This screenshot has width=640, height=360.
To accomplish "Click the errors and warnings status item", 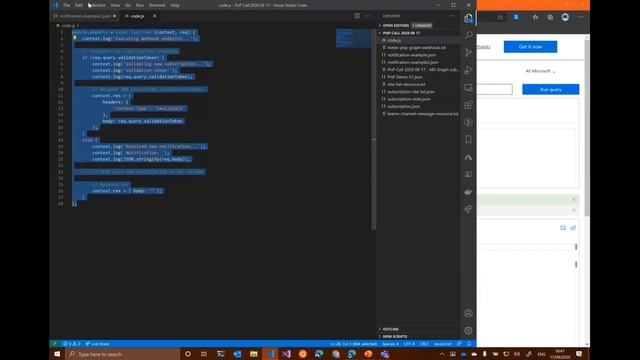I will [x=71, y=344].
